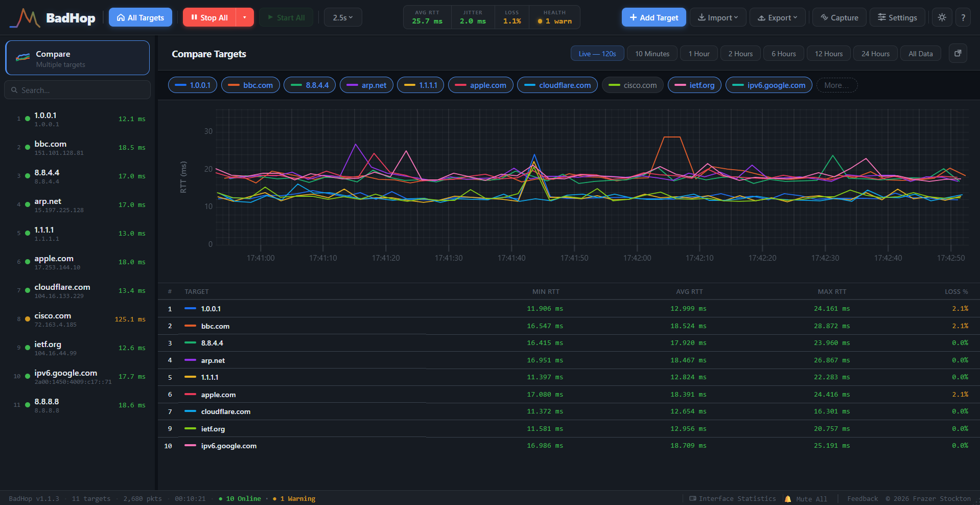Toggle the light/dark theme sun icon
The width and height of the screenshot is (980, 505).
click(942, 17)
